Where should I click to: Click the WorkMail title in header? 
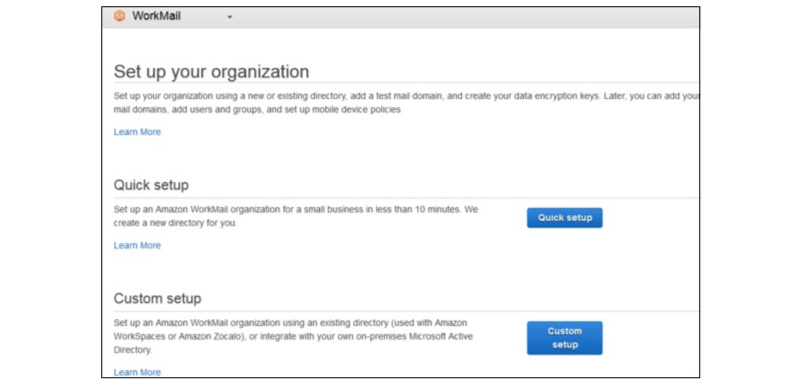(156, 16)
